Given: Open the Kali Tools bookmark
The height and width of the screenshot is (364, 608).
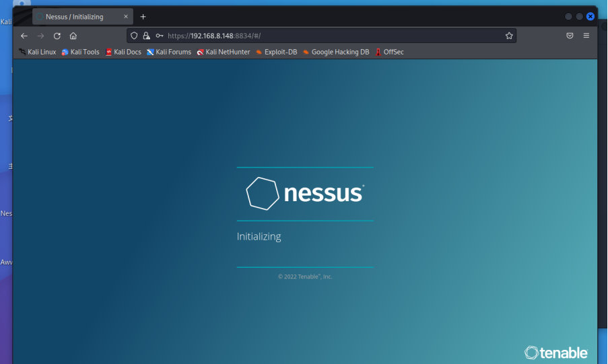Looking at the screenshot, I should [x=81, y=52].
